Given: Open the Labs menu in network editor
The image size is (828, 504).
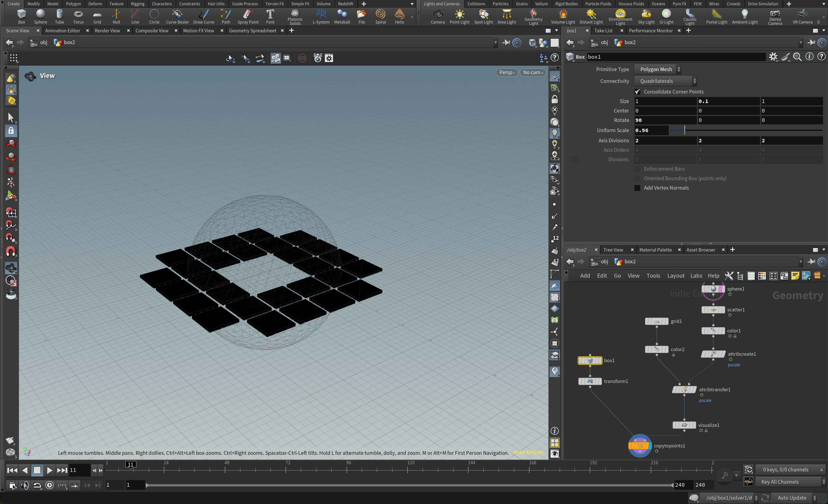Looking at the screenshot, I should 696,276.
